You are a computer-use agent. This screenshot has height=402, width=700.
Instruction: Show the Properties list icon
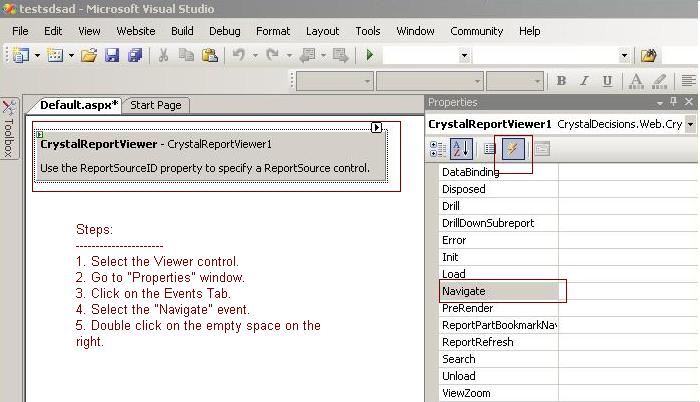pyautogui.click(x=490, y=149)
